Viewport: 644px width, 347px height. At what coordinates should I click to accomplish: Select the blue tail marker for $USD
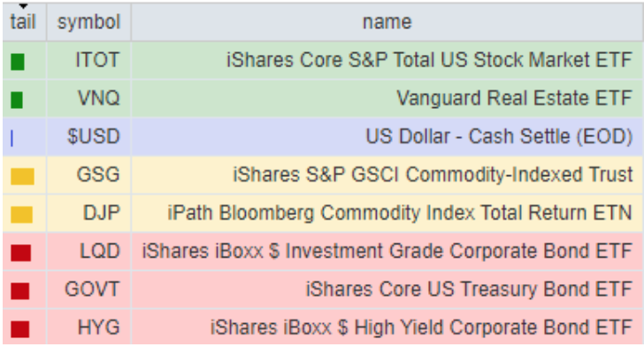coord(11,138)
